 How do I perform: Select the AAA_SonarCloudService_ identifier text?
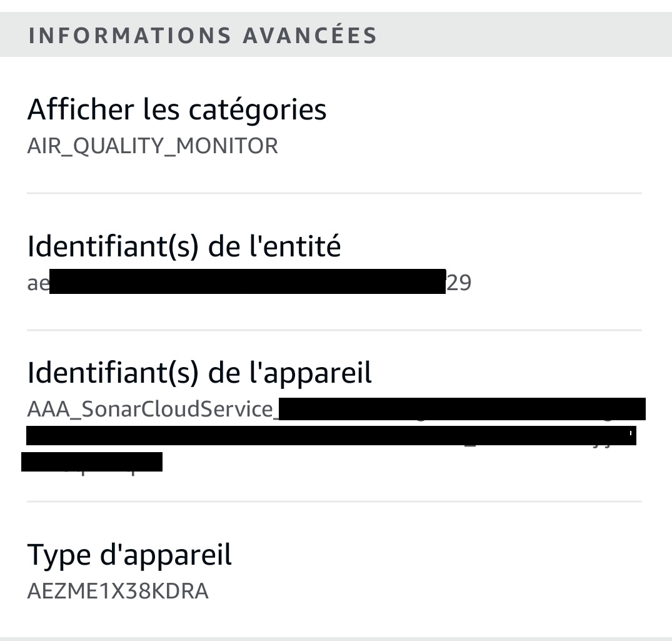[x=151, y=410]
